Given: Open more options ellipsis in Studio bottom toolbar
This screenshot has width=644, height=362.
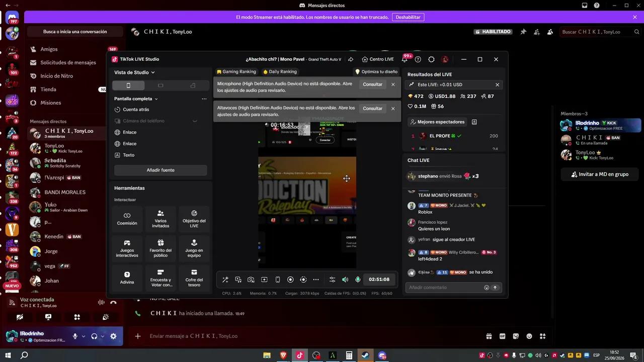Looking at the screenshot, I should (x=316, y=280).
